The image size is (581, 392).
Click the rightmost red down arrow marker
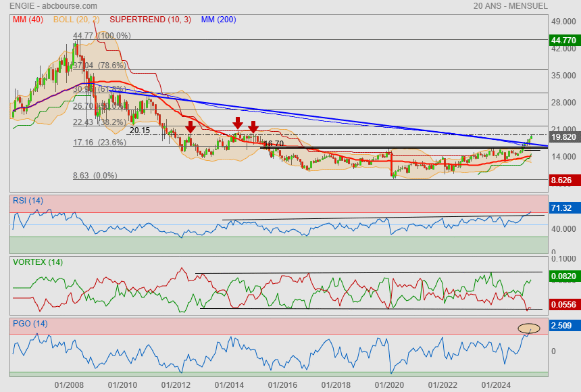pos(253,127)
